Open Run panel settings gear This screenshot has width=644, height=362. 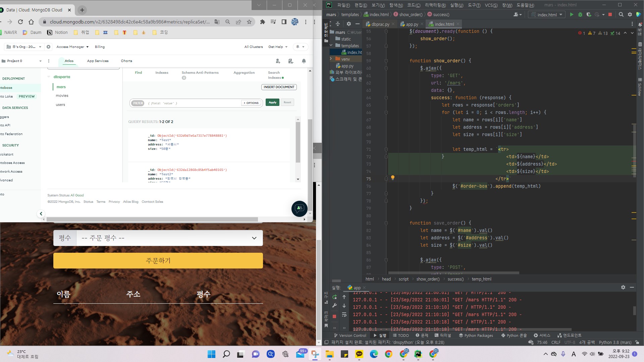pos(623,287)
